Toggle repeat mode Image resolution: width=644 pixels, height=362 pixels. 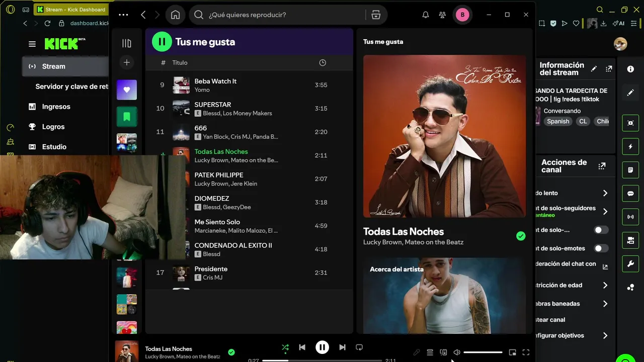point(359,347)
